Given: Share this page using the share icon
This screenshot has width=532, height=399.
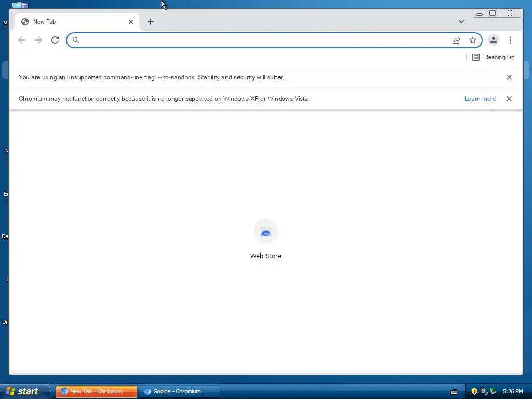Looking at the screenshot, I should point(456,41).
